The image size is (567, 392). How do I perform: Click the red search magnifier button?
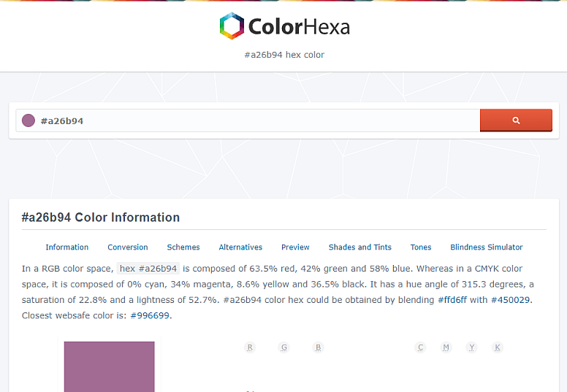point(516,120)
